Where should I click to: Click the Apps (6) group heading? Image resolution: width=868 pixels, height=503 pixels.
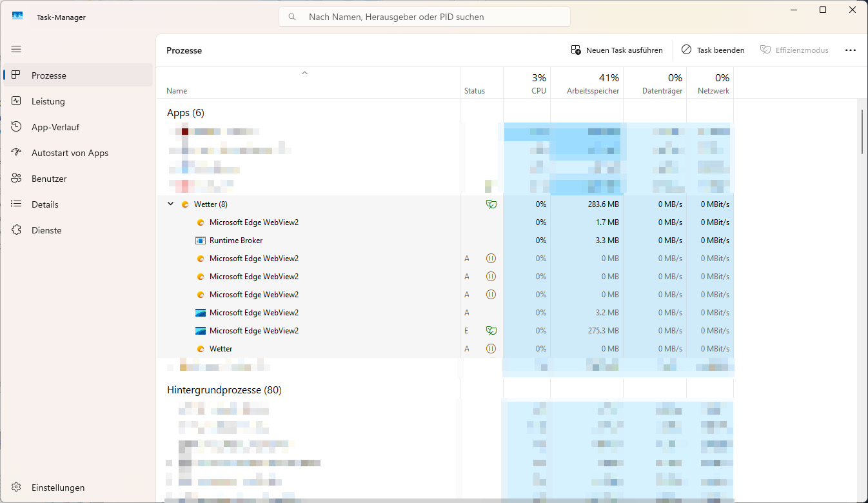(x=186, y=113)
